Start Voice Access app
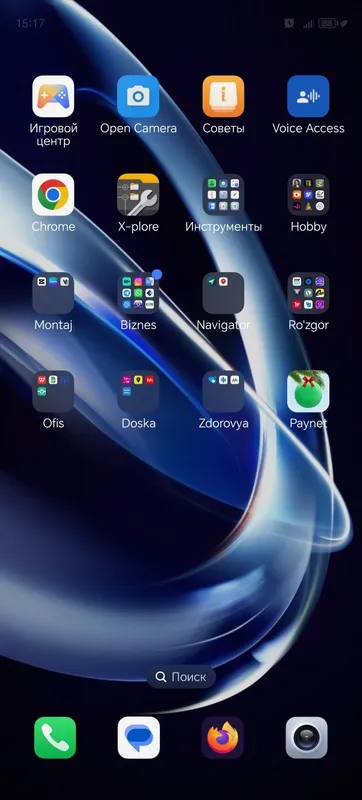The height and width of the screenshot is (800, 362). coord(308,96)
